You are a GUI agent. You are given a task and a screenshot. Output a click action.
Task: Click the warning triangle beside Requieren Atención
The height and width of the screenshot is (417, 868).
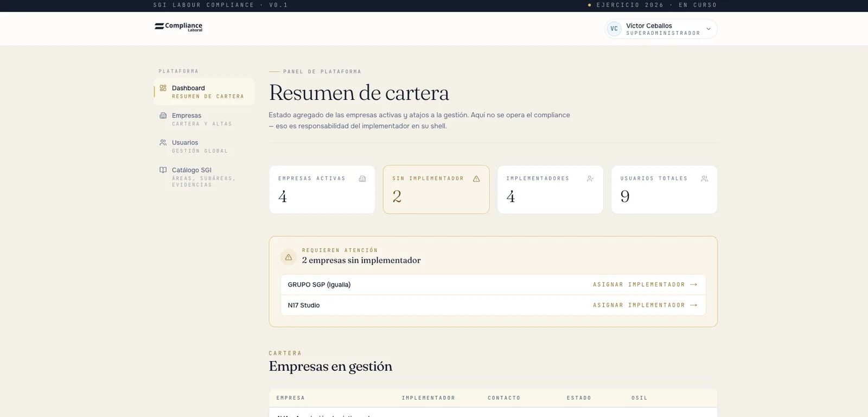pyautogui.click(x=289, y=257)
